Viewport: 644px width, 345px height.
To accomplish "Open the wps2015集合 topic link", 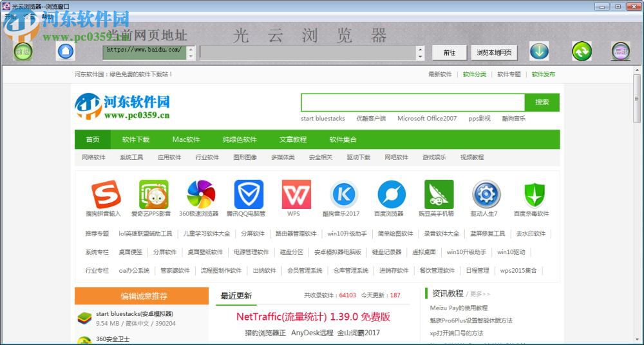I will point(518,271).
